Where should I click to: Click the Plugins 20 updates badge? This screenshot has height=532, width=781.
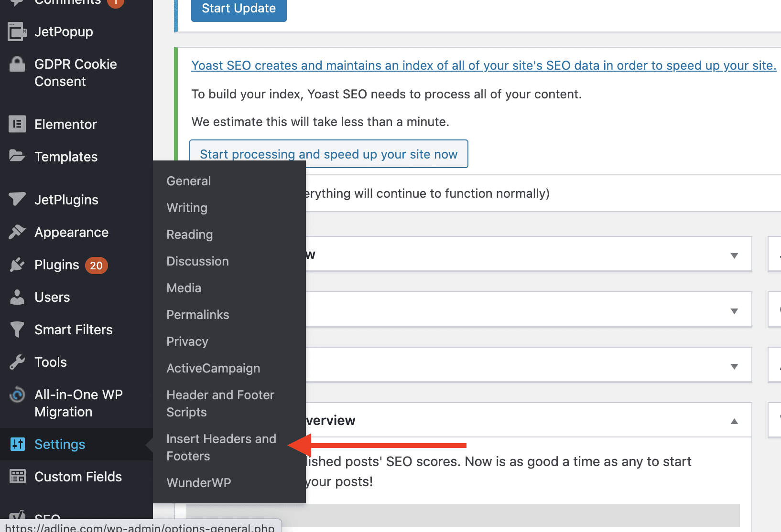tap(96, 266)
